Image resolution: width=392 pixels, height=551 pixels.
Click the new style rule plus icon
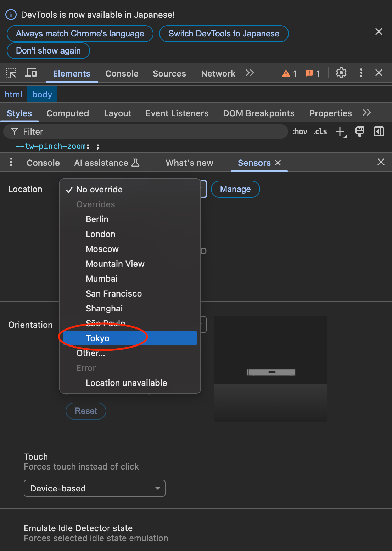(x=340, y=132)
